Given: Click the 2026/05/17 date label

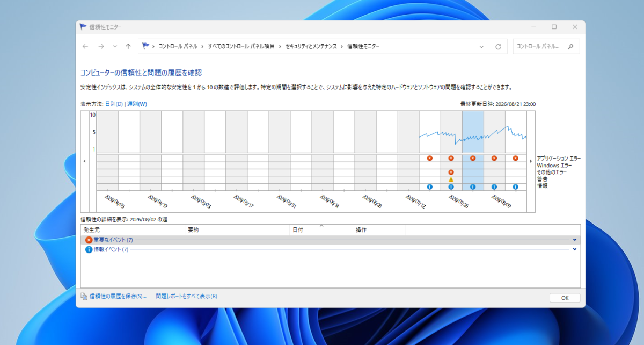Looking at the screenshot, I should tap(244, 202).
